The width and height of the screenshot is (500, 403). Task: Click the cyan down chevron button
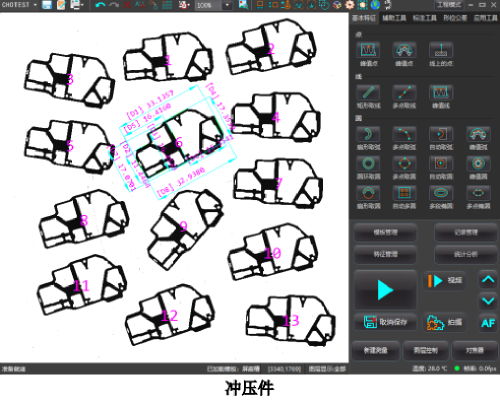coord(488,301)
